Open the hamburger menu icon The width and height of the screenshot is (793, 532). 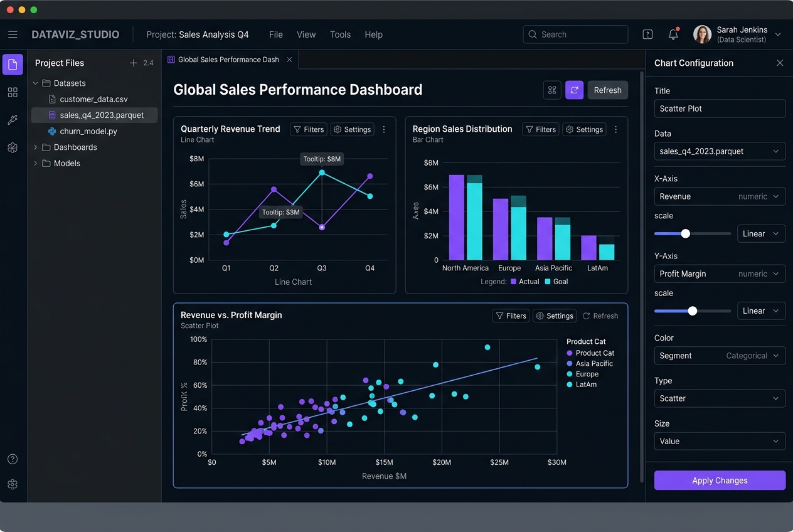pyautogui.click(x=13, y=35)
